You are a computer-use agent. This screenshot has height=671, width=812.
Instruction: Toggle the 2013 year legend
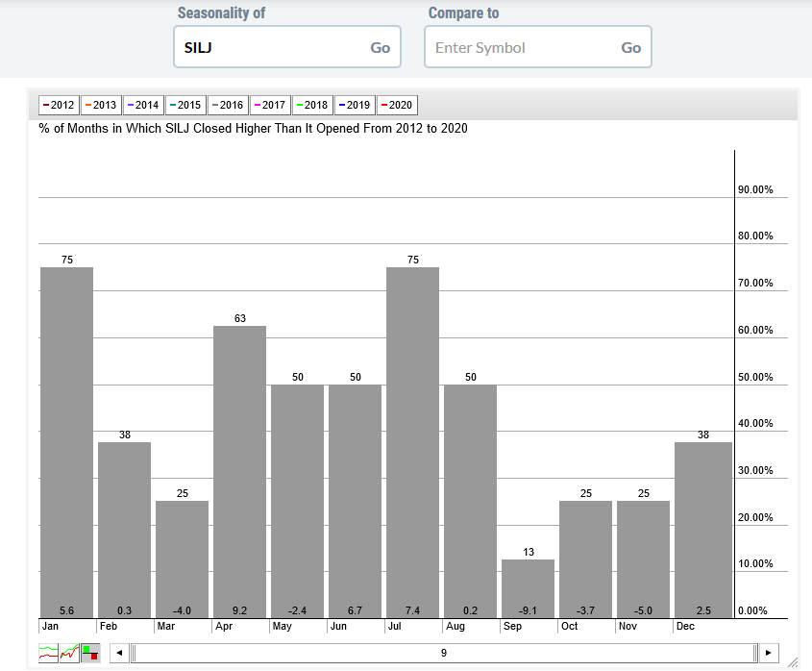click(101, 105)
